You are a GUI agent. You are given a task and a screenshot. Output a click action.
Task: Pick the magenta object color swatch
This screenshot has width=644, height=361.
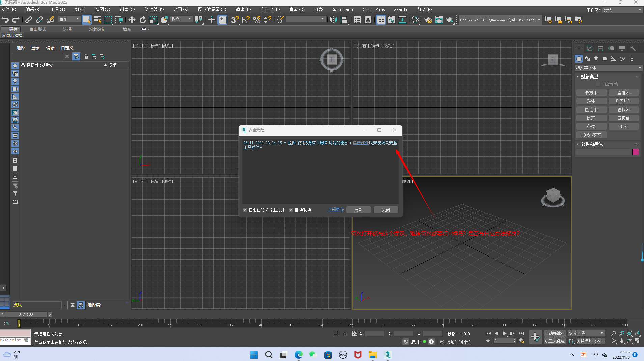tap(636, 152)
